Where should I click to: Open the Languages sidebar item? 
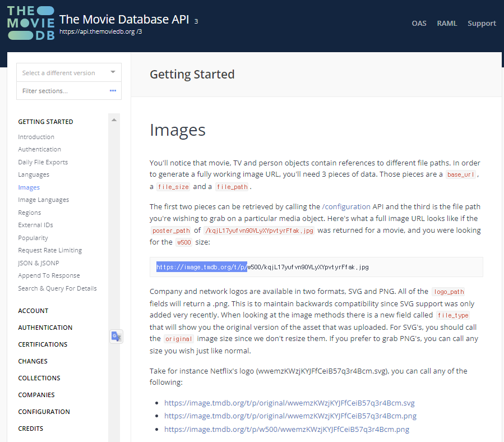point(34,174)
